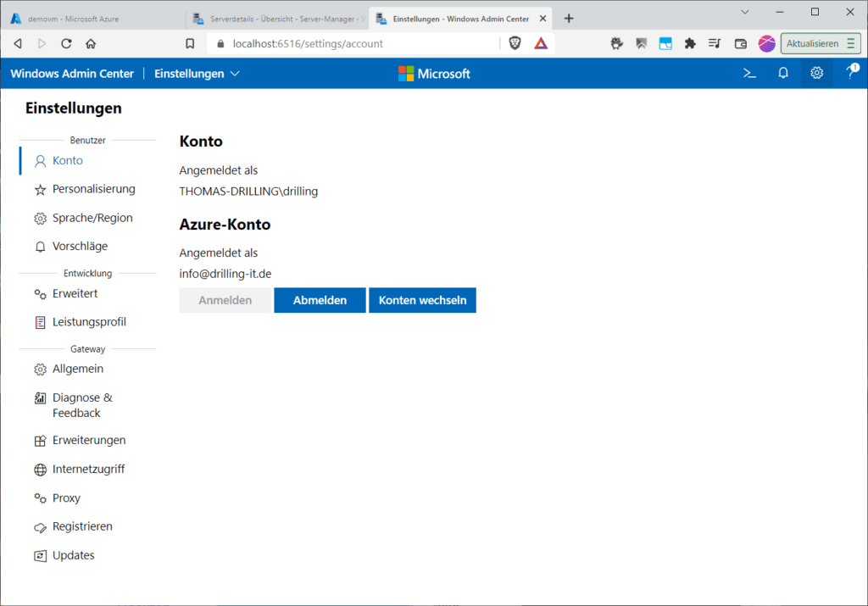The width and height of the screenshot is (868, 606).
Task: Open Vorschläge settings
Action: click(88, 247)
